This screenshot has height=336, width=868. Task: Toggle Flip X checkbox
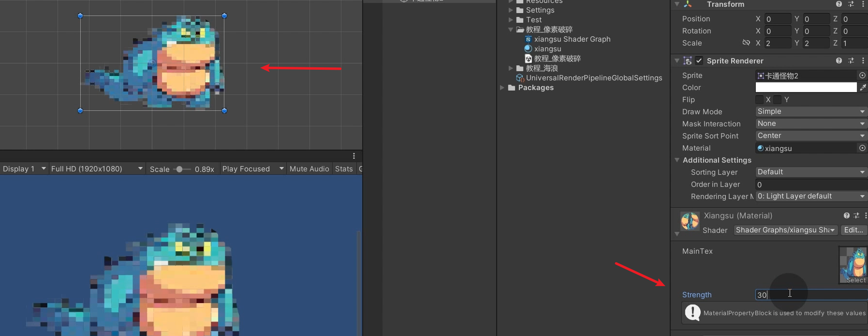(x=759, y=100)
